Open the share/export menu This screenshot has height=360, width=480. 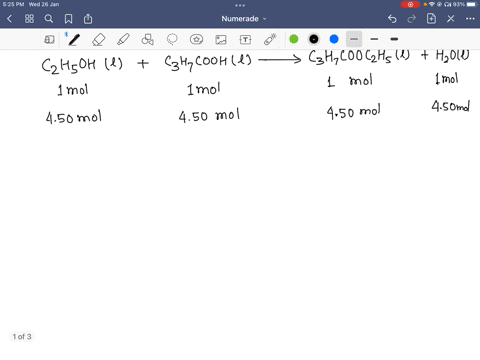88,19
